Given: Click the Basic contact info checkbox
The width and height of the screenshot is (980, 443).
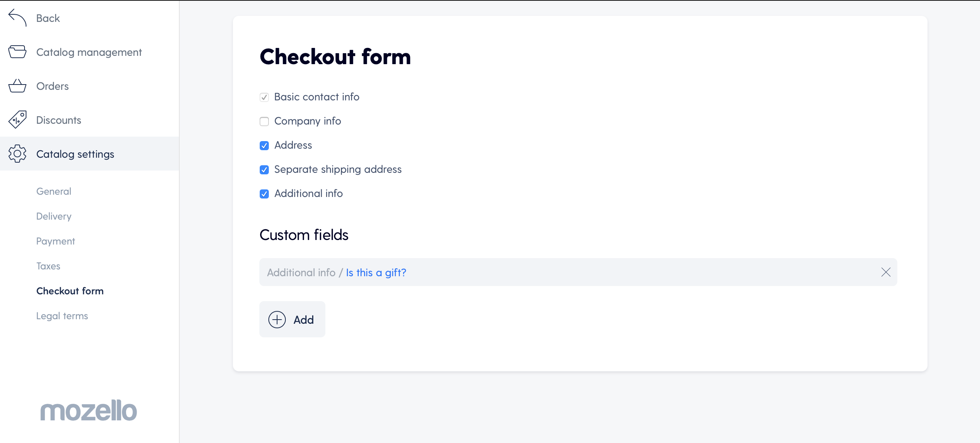Looking at the screenshot, I should click(x=264, y=97).
